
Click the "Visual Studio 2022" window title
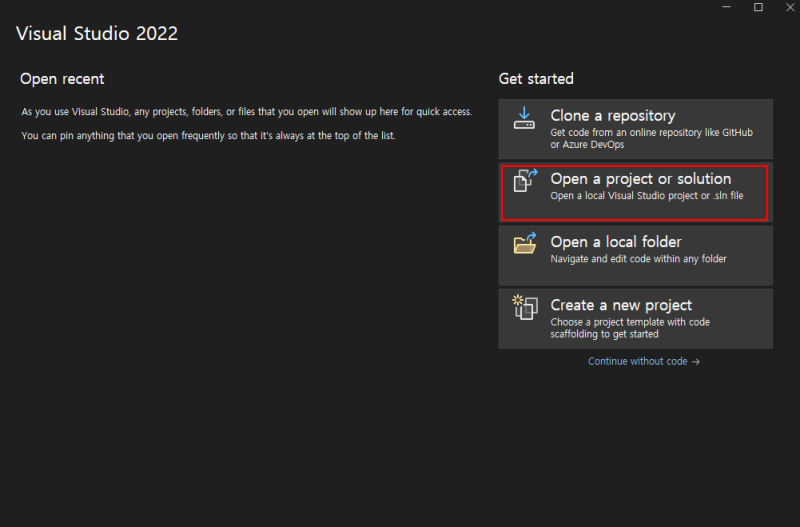tap(97, 33)
